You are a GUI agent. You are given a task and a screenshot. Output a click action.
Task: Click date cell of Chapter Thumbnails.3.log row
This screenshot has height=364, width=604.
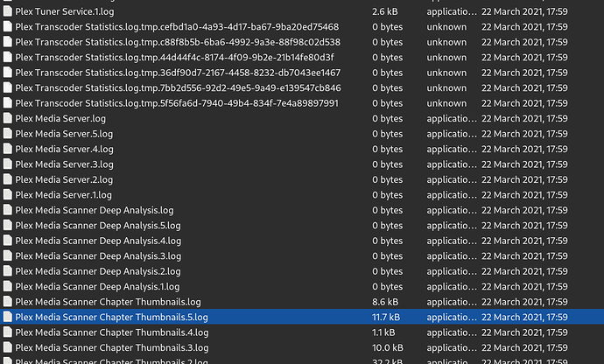click(x=524, y=348)
